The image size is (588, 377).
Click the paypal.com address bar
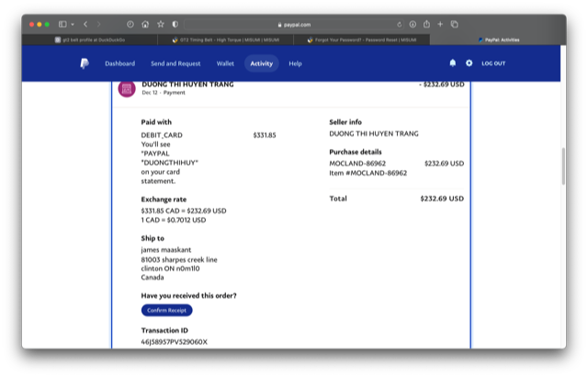click(x=294, y=25)
